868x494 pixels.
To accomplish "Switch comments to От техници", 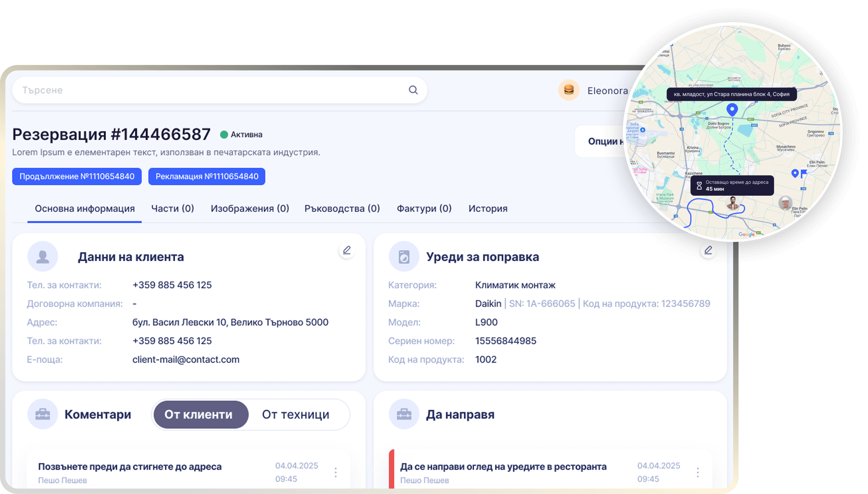I will click(295, 415).
